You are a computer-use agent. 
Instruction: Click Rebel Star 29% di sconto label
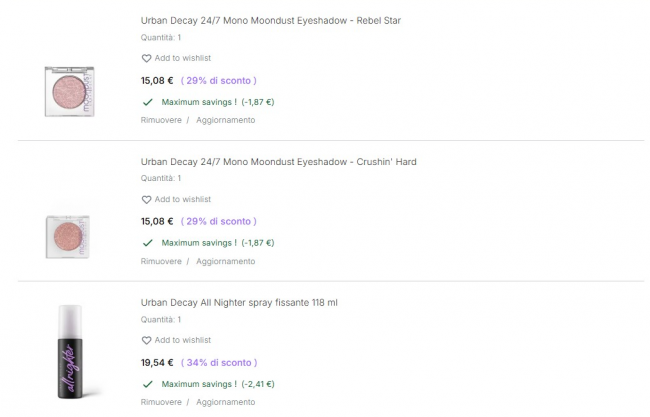(x=219, y=81)
